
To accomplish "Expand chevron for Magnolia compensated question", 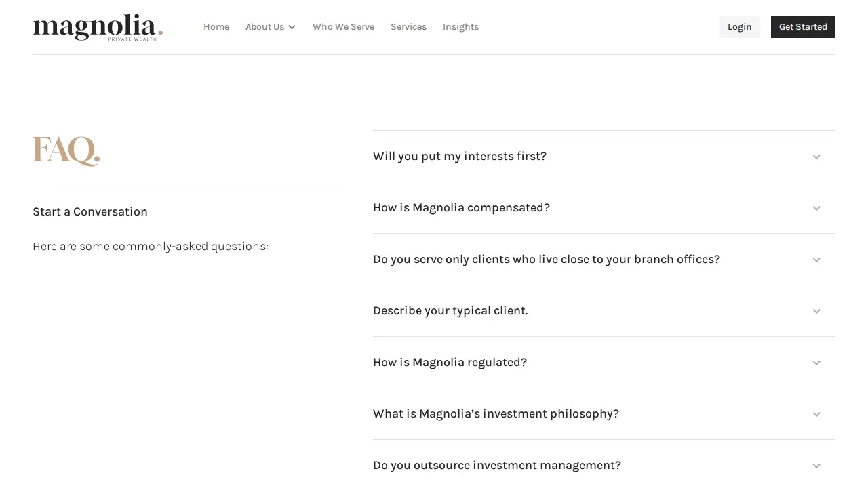I will [816, 208].
